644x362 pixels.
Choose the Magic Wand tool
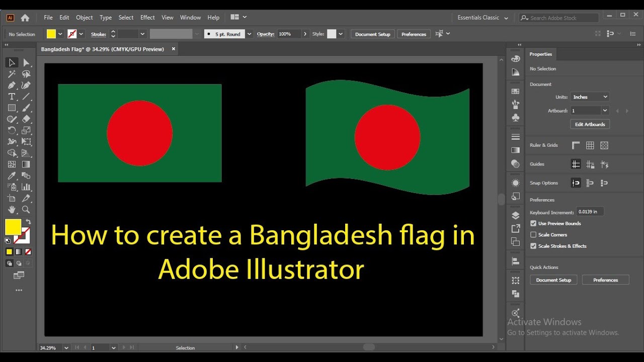12,74
